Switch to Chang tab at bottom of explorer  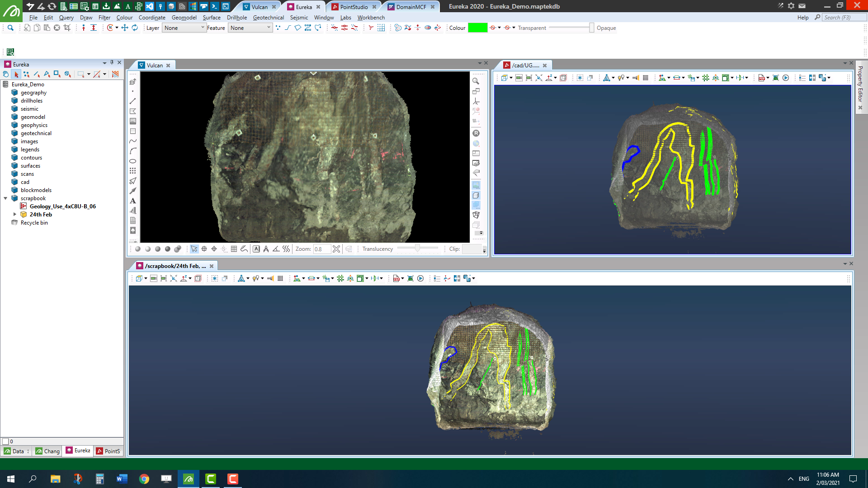[x=47, y=451]
